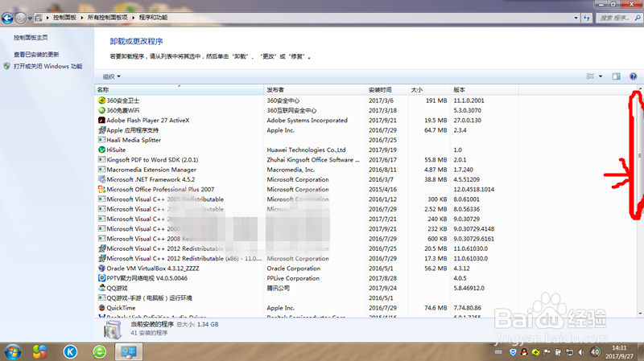Image resolution: width=644 pixels, height=361 pixels.
Task: Expand the address bar history dropdown
Action: click(576, 18)
